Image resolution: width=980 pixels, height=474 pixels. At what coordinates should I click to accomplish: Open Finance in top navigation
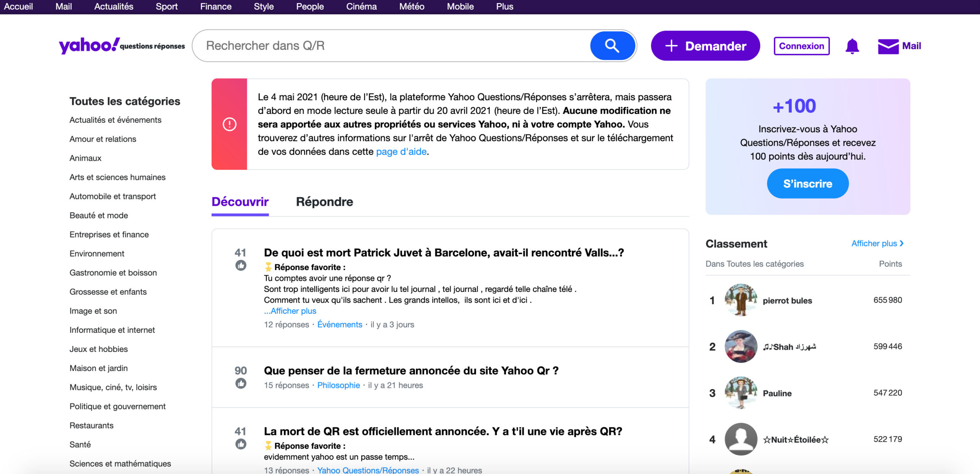pyautogui.click(x=216, y=7)
